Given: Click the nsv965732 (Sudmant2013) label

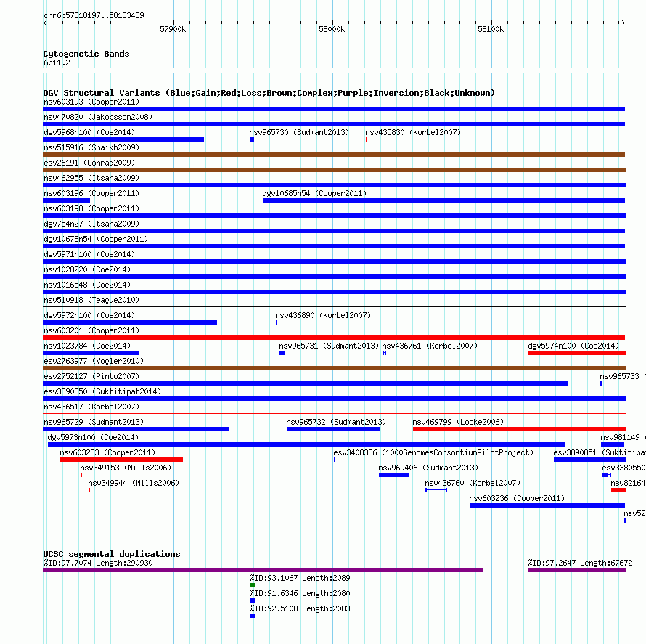Looking at the screenshot, I should coord(336,422).
